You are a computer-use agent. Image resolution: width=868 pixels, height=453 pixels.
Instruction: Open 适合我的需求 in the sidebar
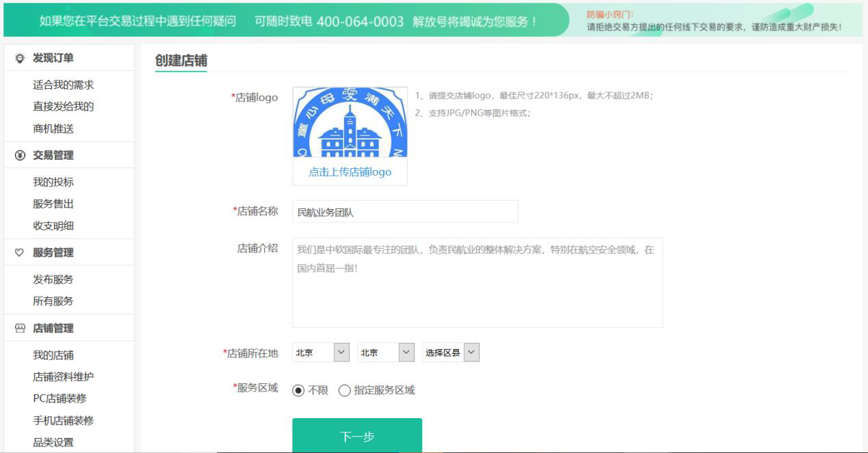(x=63, y=85)
